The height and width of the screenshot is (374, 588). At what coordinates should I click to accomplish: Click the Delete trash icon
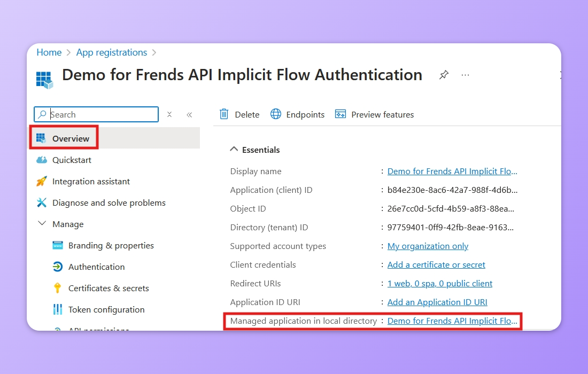click(x=224, y=114)
